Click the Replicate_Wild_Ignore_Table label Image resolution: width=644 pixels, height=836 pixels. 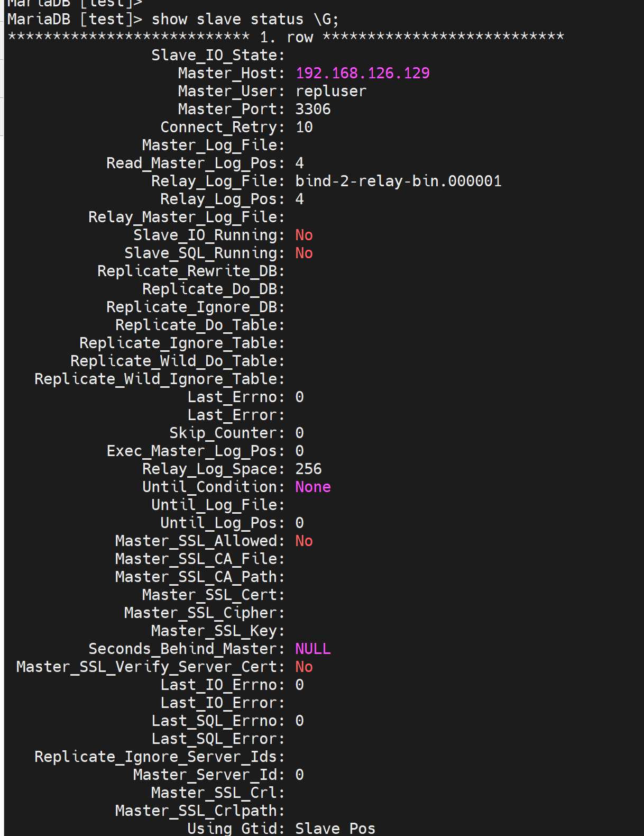(159, 379)
